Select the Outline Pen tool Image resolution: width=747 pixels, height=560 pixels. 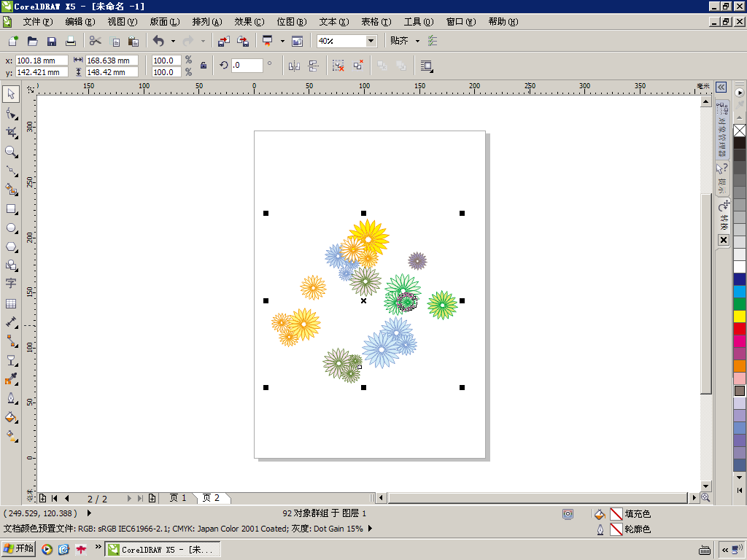point(11,398)
